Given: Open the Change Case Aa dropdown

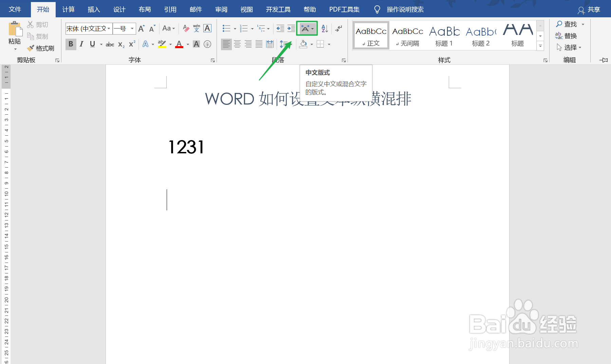Looking at the screenshot, I should tap(168, 28).
